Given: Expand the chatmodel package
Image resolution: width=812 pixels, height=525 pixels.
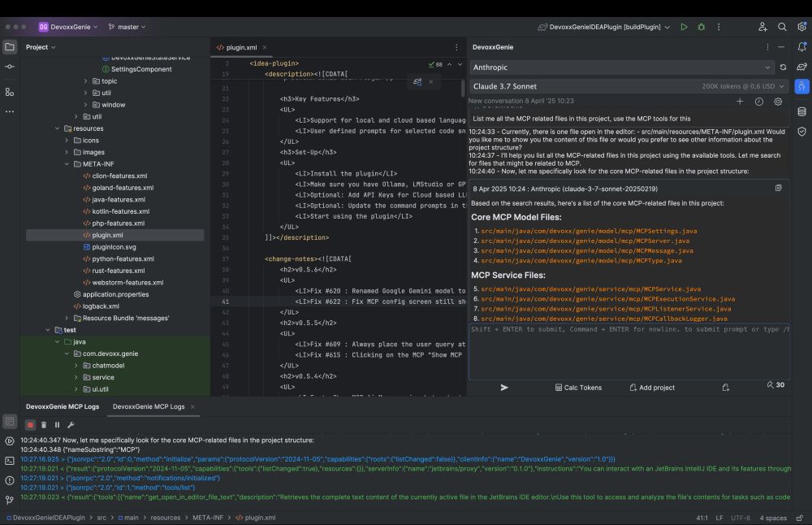Looking at the screenshot, I should [76, 366].
